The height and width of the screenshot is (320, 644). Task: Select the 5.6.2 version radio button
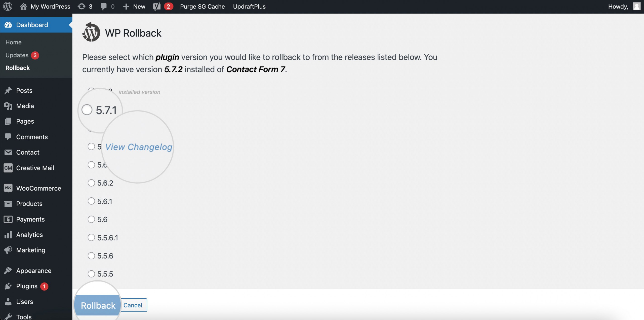[x=91, y=183]
